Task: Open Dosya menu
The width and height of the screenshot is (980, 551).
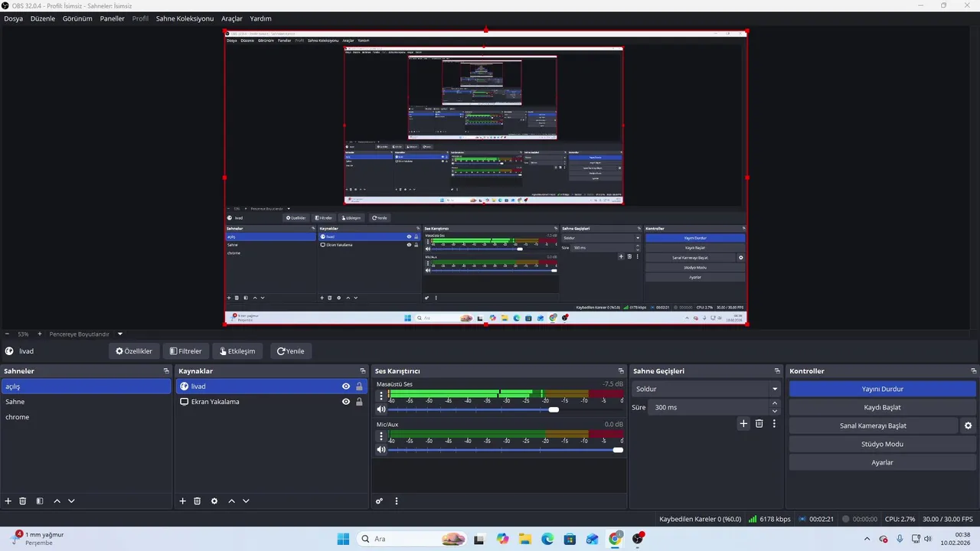Action: [13, 18]
